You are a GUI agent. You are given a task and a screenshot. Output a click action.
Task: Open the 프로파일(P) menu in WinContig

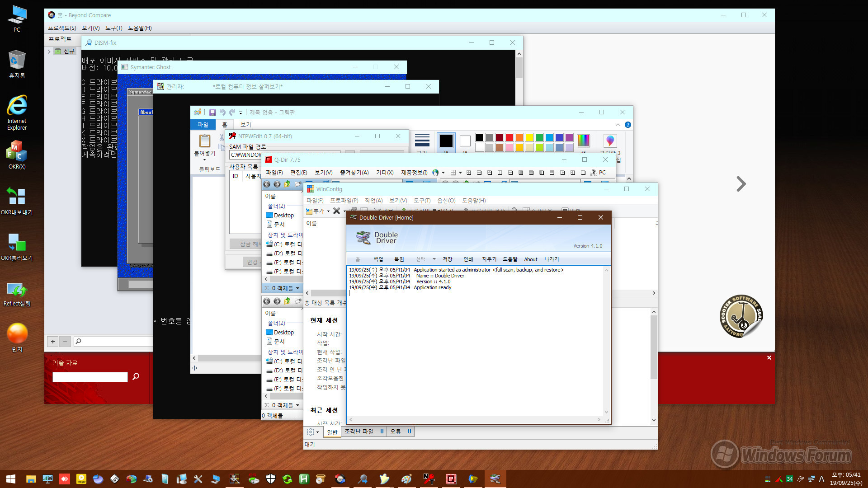pyautogui.click(x=344, y=201)
